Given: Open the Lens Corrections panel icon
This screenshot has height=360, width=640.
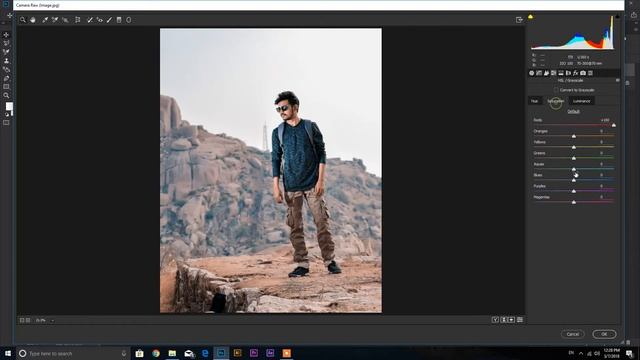Looking at the screenshot, I should 568,73.
